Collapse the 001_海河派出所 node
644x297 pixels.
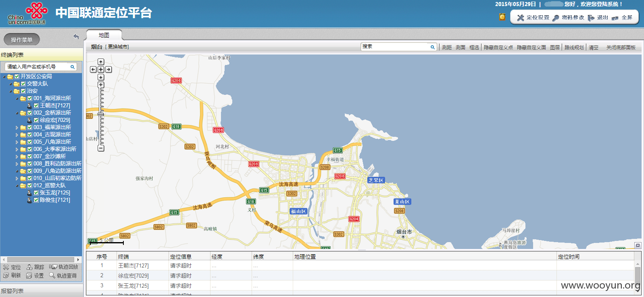[x=17, y=98]
